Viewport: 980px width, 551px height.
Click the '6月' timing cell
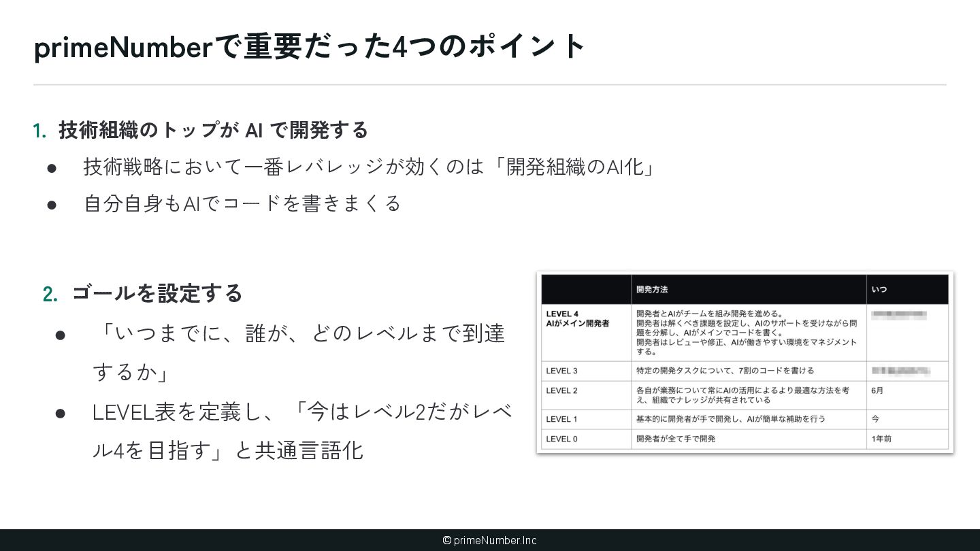tap(907, 395)
